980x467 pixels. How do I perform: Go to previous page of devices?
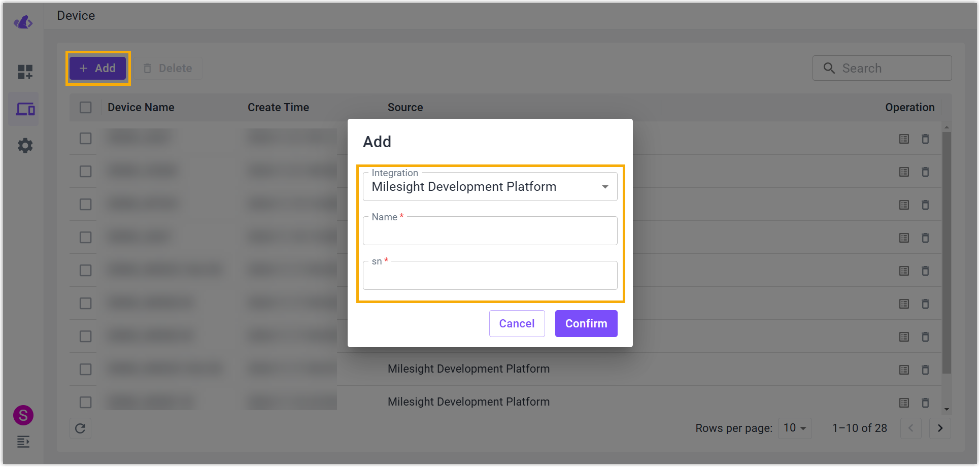pos(910,428)
